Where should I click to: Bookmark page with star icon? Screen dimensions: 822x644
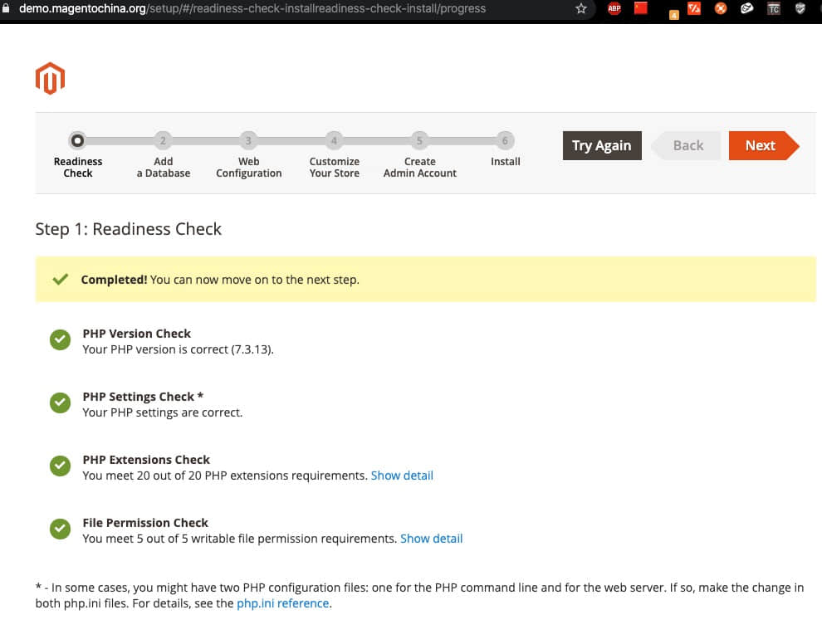tap(581, 8)
